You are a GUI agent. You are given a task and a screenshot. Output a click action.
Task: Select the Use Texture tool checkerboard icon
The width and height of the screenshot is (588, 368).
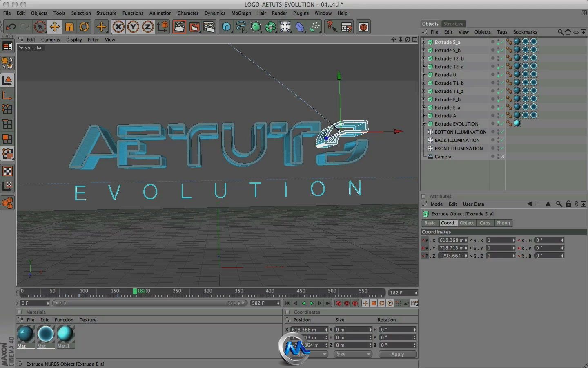[x=7, y=171]
